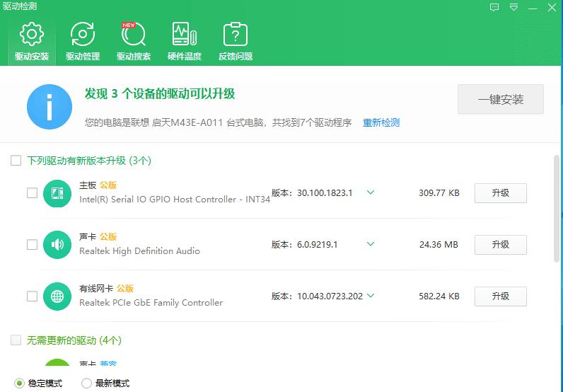Click the 公版 tag next to 有线网卡
The width and height of the screenshot is (563, 392).
click(x=125, y=289)
